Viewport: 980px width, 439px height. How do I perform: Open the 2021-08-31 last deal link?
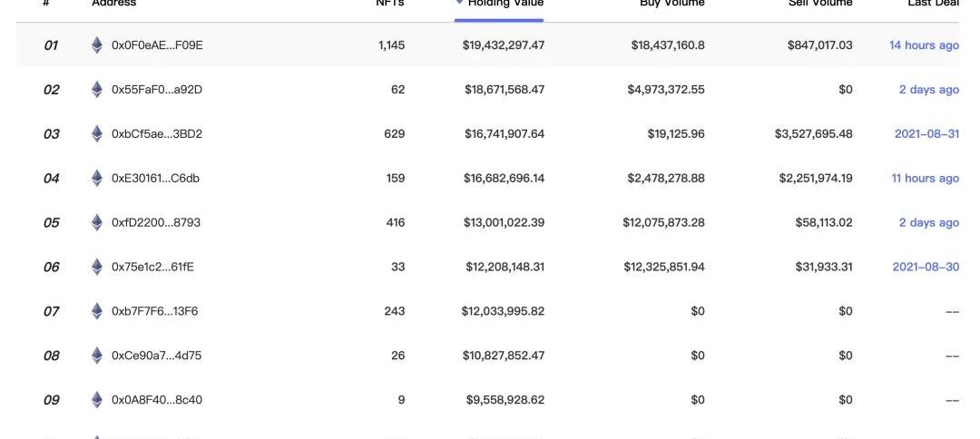coord(926,134)
